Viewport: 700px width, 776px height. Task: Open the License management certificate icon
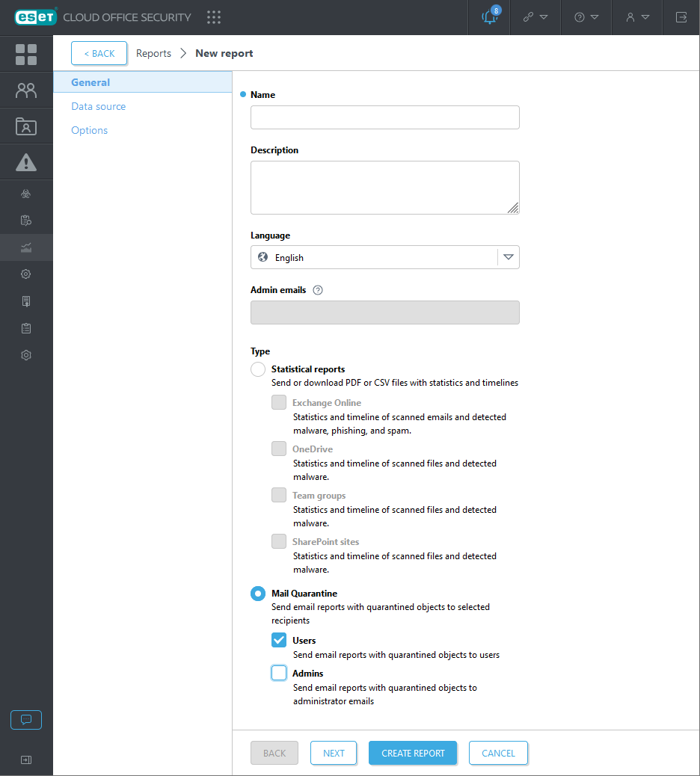point(26,301)
